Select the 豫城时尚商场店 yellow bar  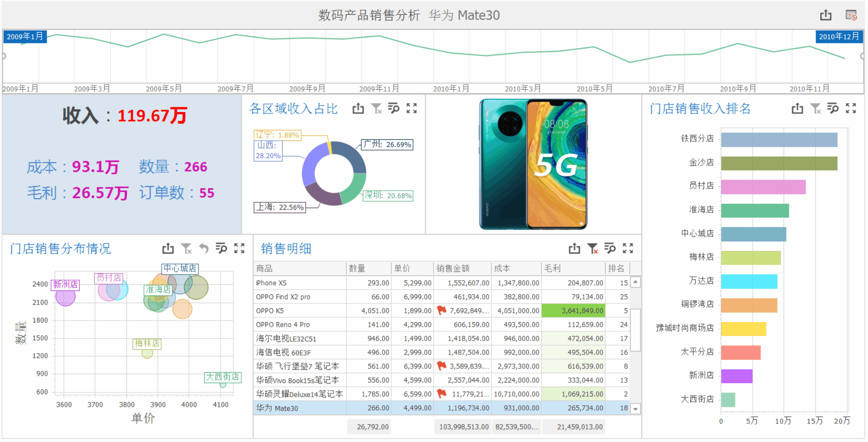click(743, 329)
